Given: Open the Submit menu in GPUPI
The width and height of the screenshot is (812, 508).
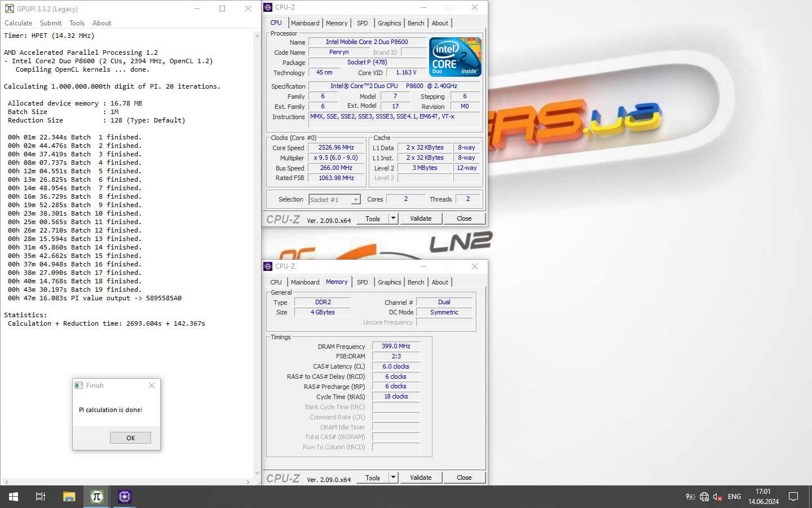Looking at the screenshot, I should 51,23.
